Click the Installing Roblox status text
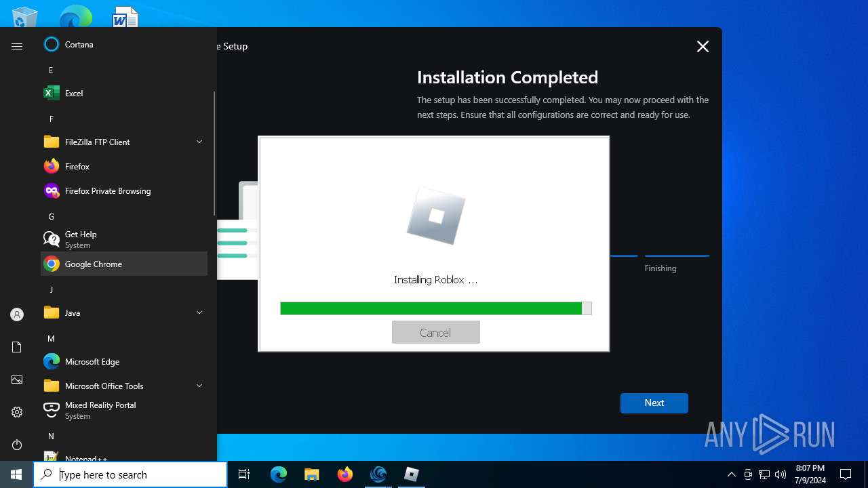The width and height of the screenshot is (868, 488). [x=436, y=279]
